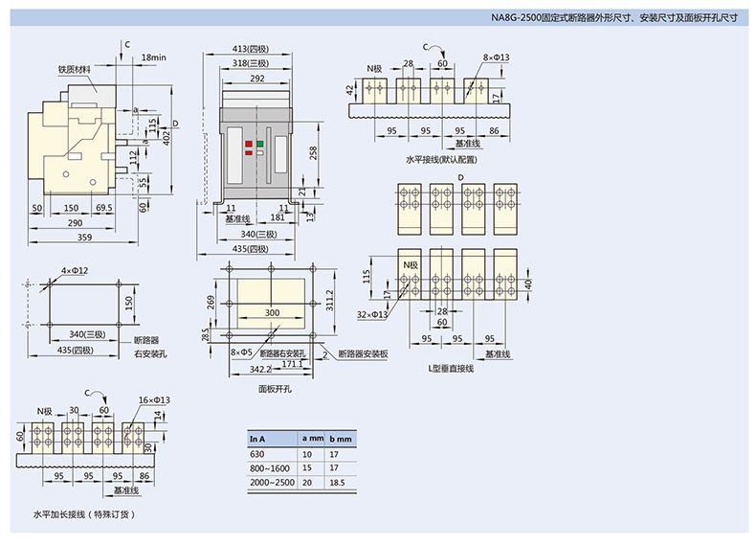Click the upper red button on breaker front
Viewport: 756px width, 545px height.
(x=250, y=143)
